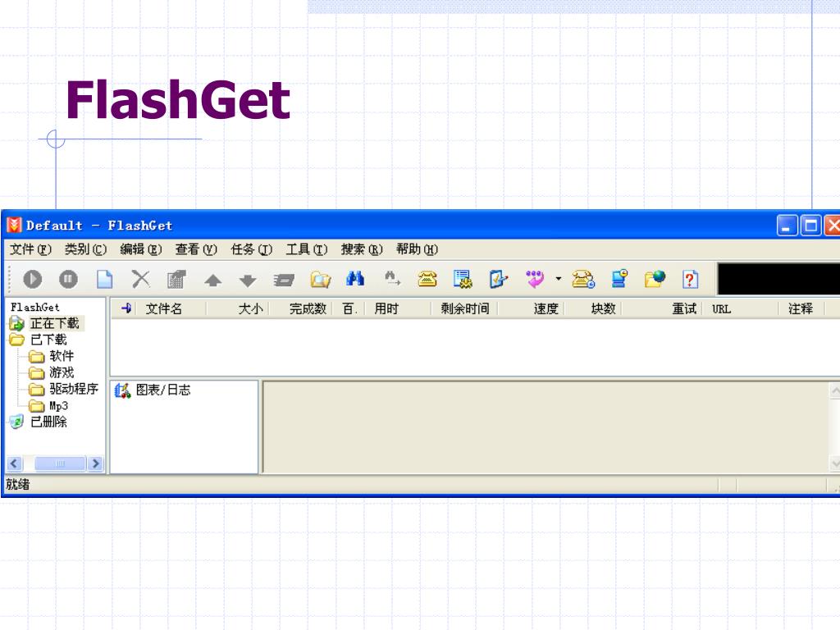Click the status arrow column header icon
The height and width of the screenshot is (630, 840).
coord(126,308)
